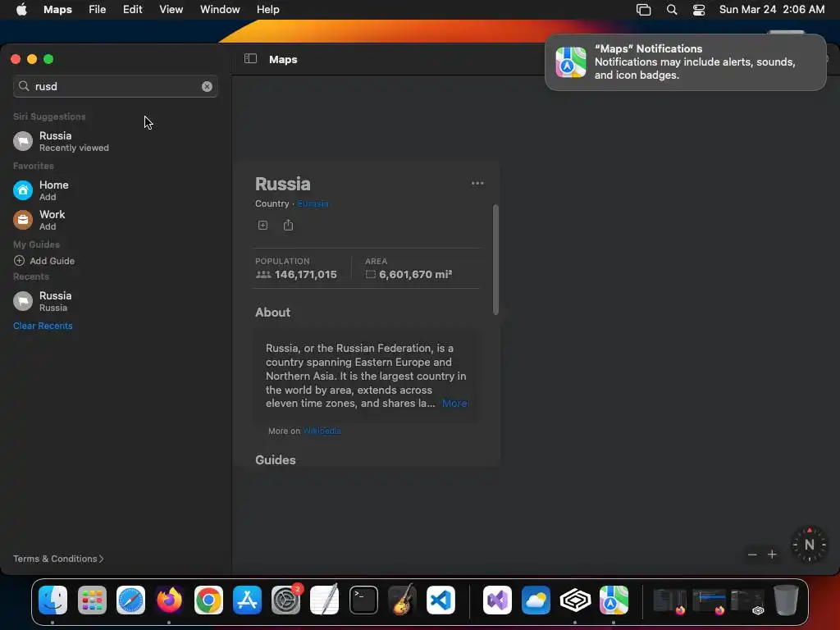Open the File menu
Screen dimensions: 840x630
(97, 10)
